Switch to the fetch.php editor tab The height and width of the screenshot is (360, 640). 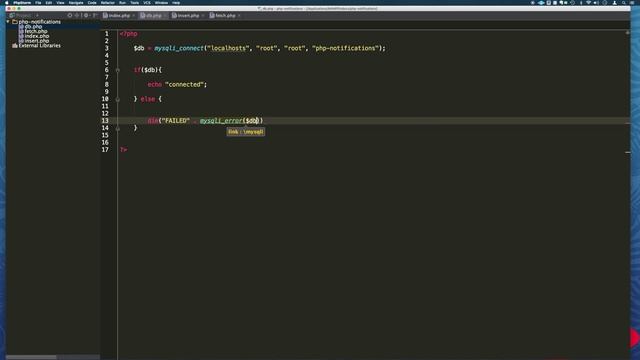pos(225,16)
